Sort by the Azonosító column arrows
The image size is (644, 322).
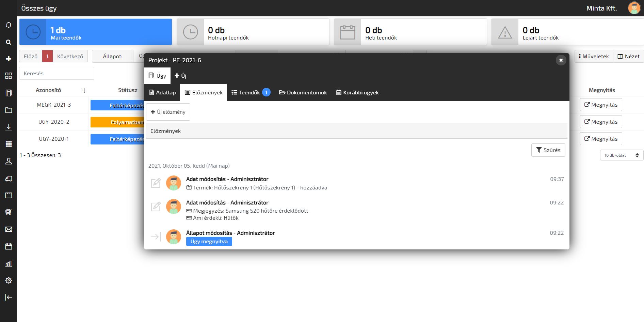tap(83, 90)
